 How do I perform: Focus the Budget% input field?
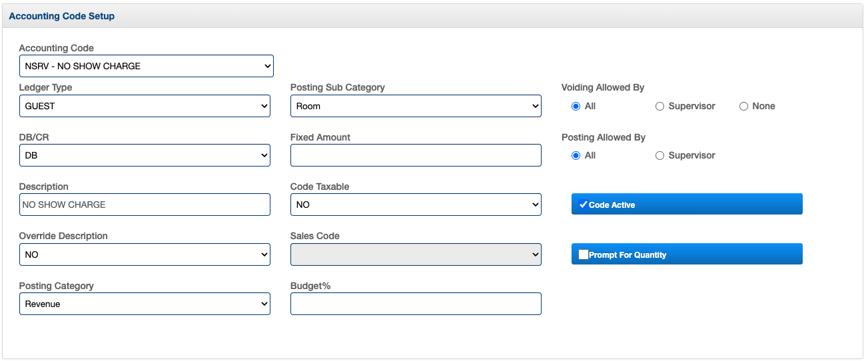(x=416, y=304)
